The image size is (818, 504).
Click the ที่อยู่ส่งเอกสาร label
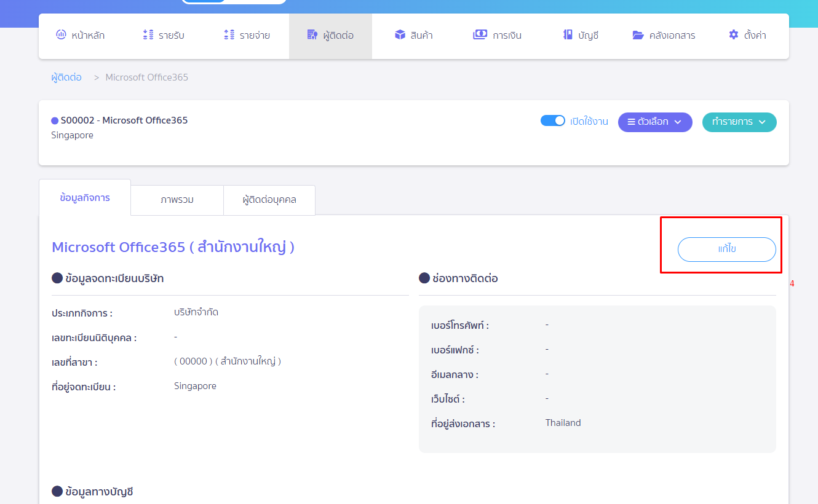[463, 424]
